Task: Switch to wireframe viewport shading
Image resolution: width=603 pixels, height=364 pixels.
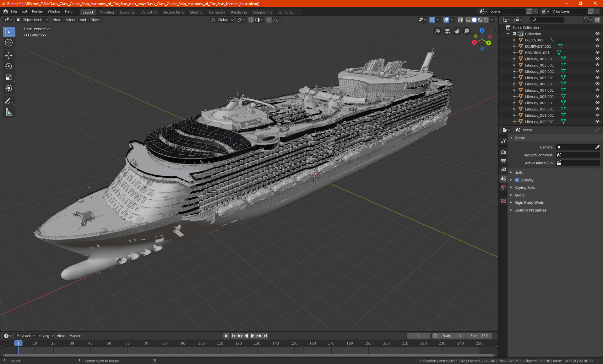Action: point(468,20)
